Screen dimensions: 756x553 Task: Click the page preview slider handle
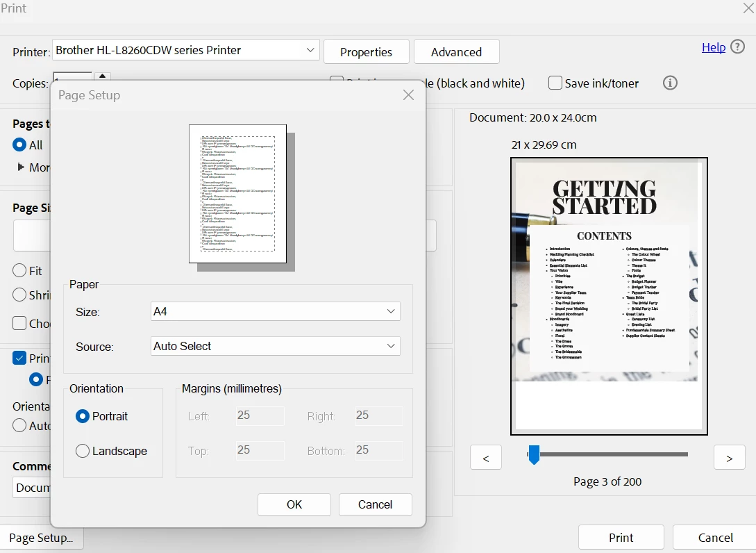click(x=534, y=454)
